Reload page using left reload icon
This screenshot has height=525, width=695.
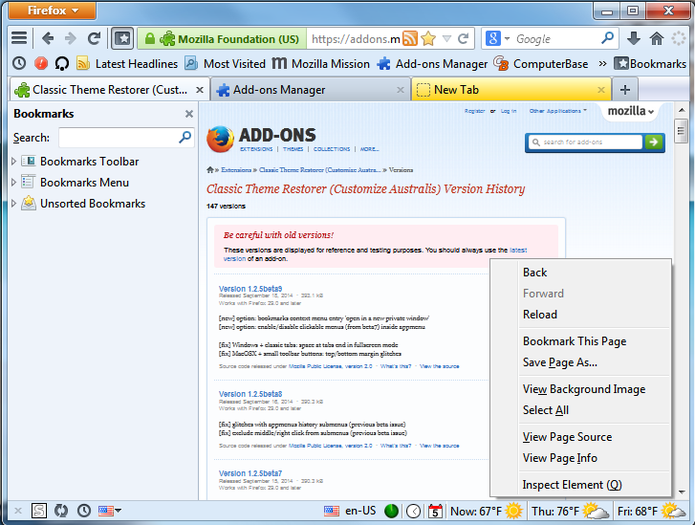click(94, 39)
